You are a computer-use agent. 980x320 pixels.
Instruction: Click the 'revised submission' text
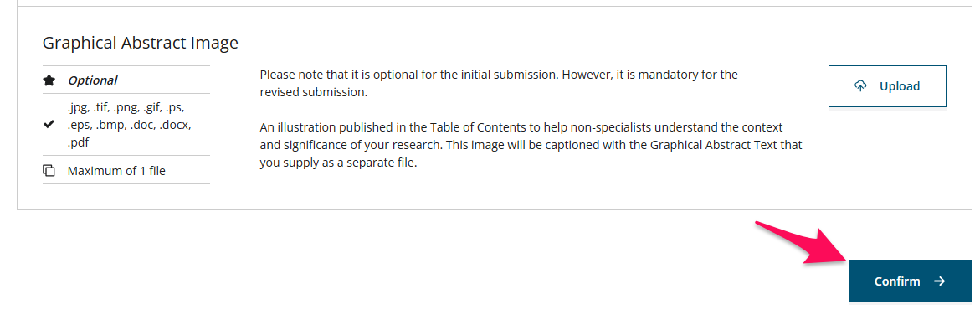tap(314, 92)
